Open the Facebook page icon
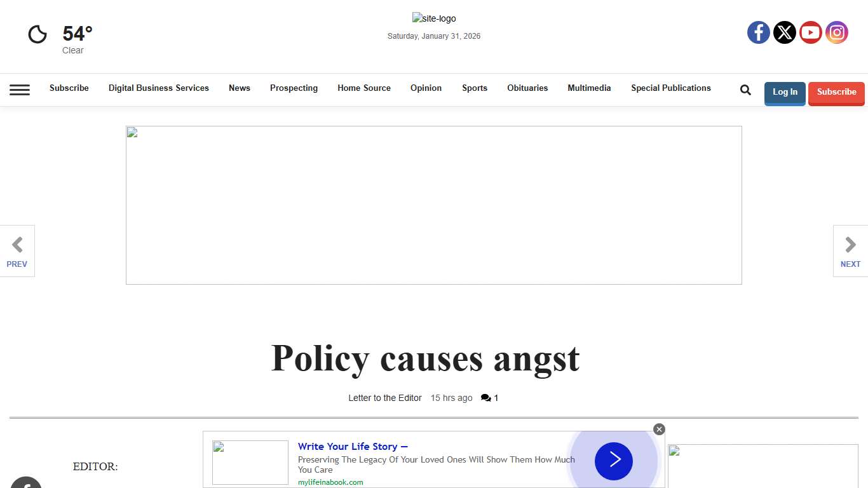868x488 pixels. 758,32
